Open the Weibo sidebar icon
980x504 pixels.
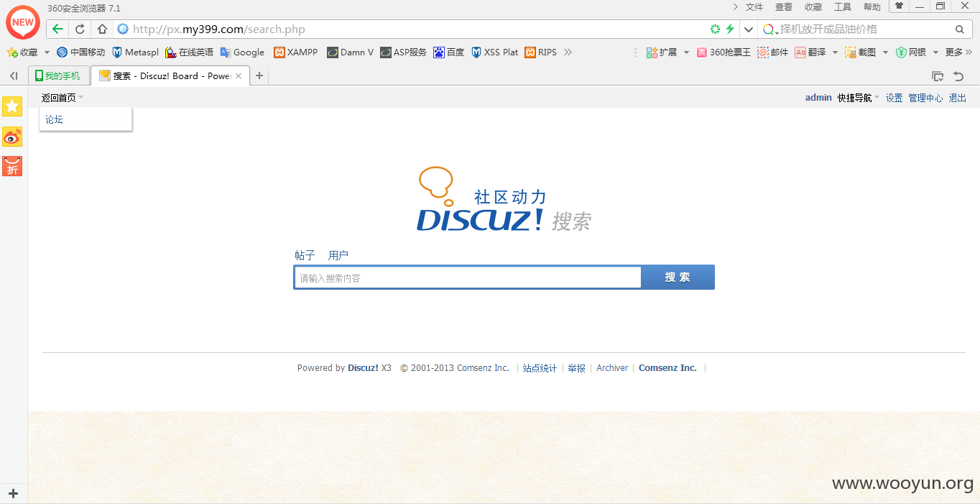[12, 137]
